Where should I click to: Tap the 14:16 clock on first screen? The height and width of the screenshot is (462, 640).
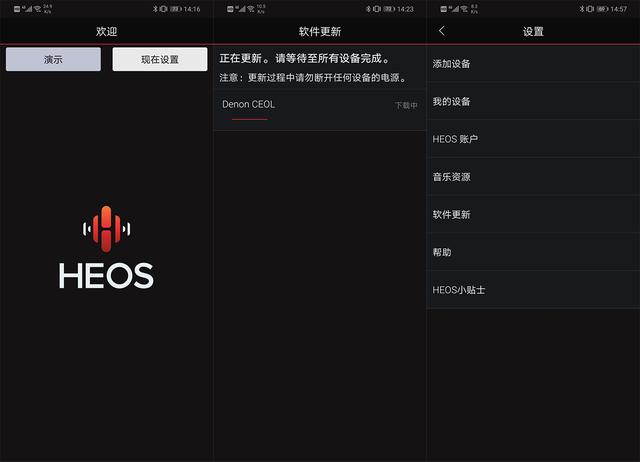(x=192, y=9)
